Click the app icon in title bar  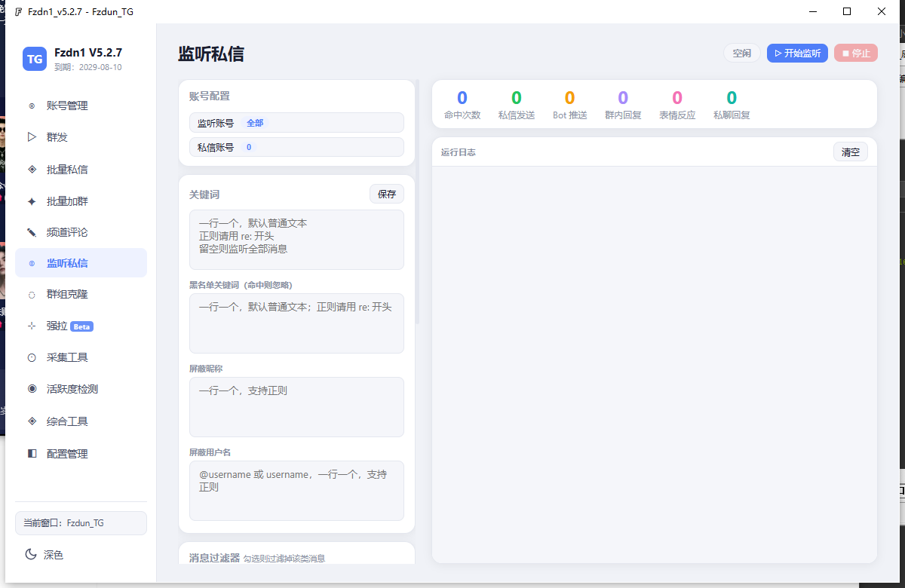[18, 11]
